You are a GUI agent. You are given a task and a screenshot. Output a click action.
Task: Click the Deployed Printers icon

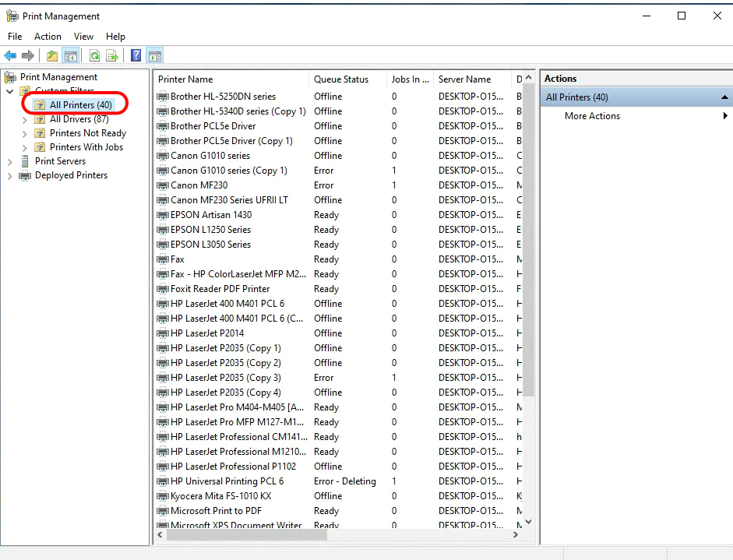[25, 176]
